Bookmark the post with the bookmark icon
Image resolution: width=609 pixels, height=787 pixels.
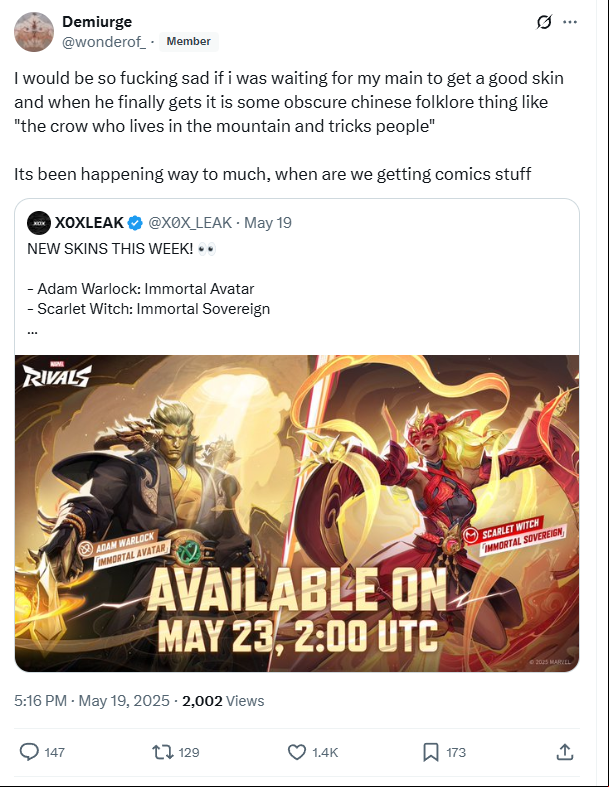point(431,752)
